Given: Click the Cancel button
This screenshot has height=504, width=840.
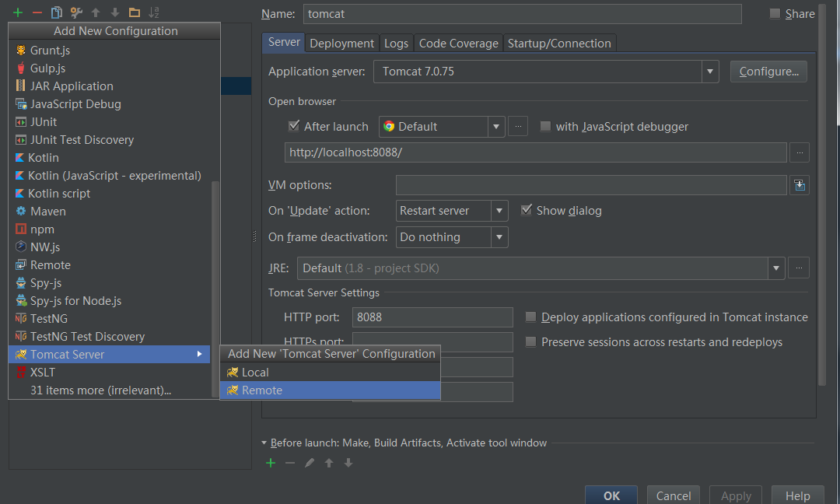Looking at the screenshot, I should pos(674,495).
